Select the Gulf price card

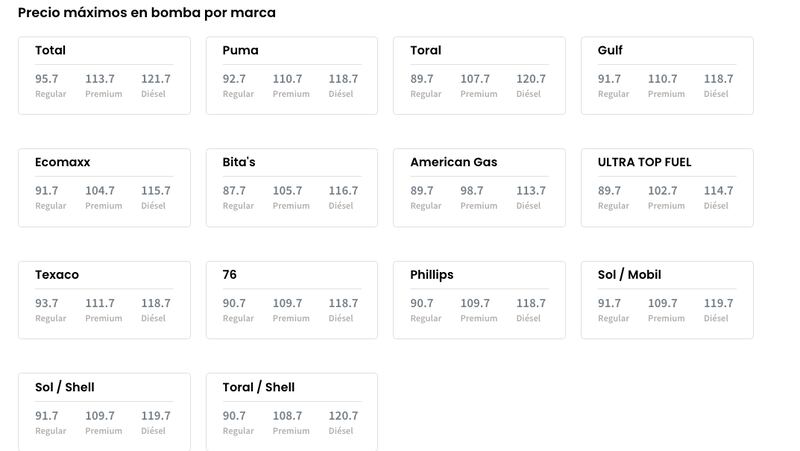[x=667, y=76]
